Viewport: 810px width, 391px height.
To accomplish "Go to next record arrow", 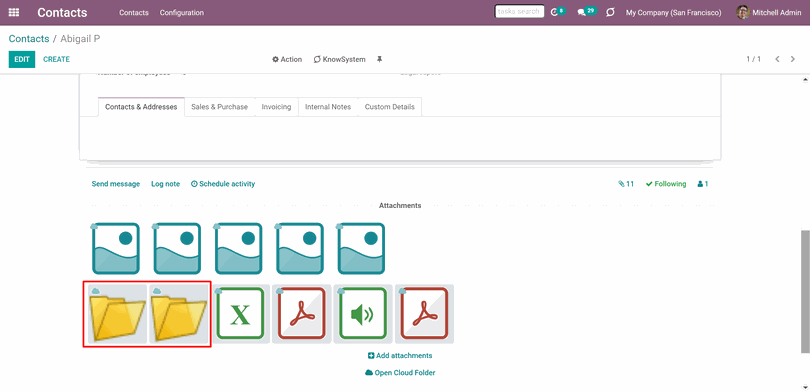I will point(793,59).
